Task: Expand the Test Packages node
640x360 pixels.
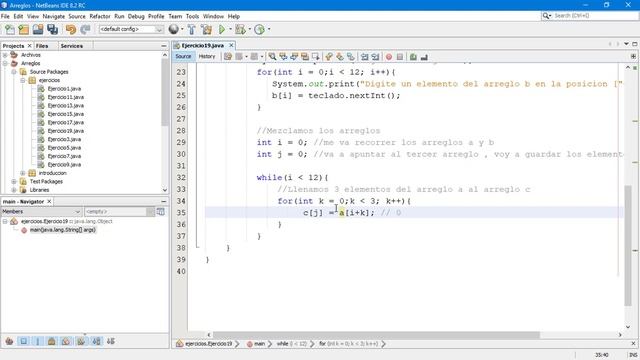Action: [x=14, y=181]
